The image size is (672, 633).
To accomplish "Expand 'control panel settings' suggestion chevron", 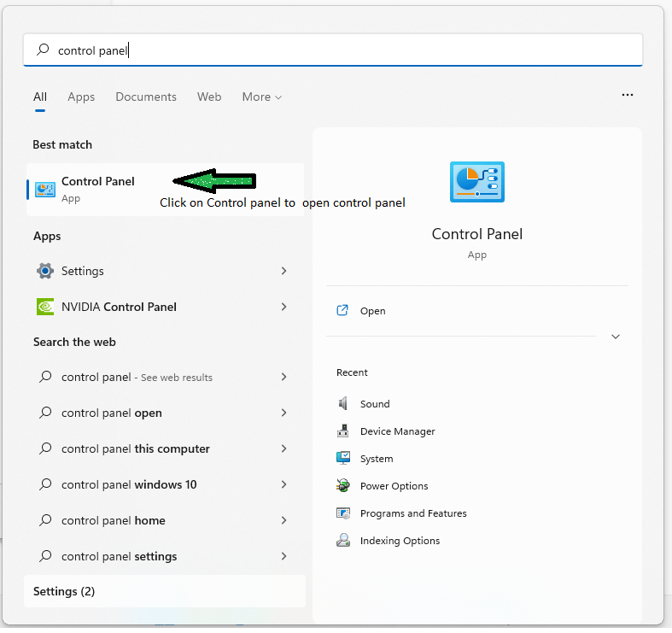I will 283,557.
